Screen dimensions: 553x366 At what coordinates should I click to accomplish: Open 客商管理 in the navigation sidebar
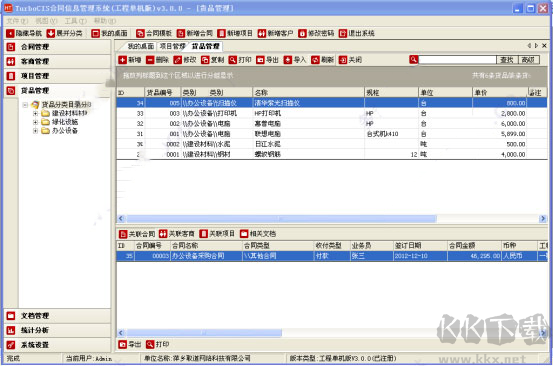[58, 61]
